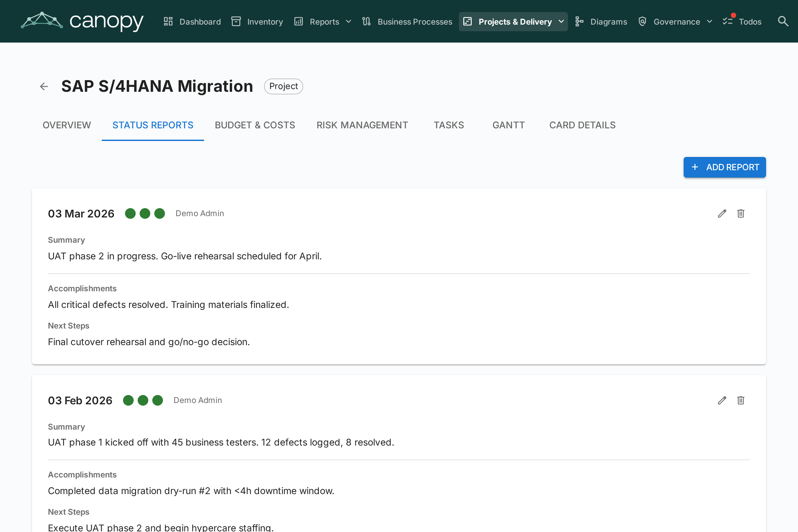Open the search magnifier
798x532 pixels.
tap(783, 21)
